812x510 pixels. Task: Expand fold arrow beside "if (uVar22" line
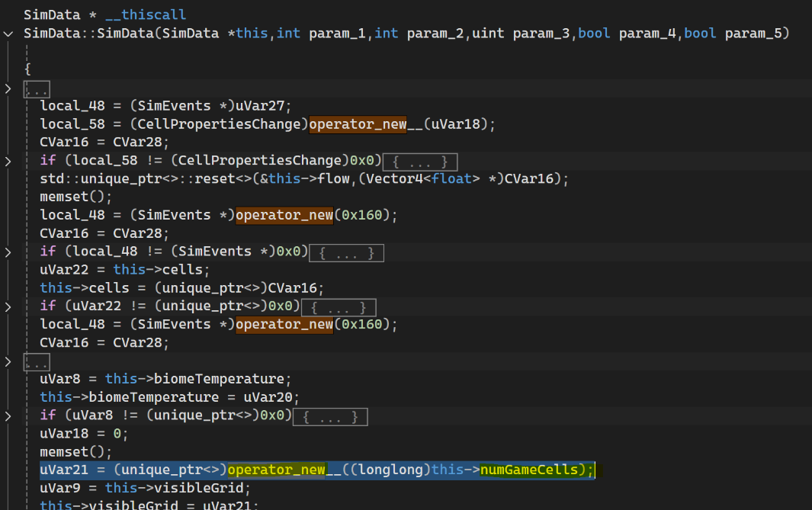tap(8, 306)
